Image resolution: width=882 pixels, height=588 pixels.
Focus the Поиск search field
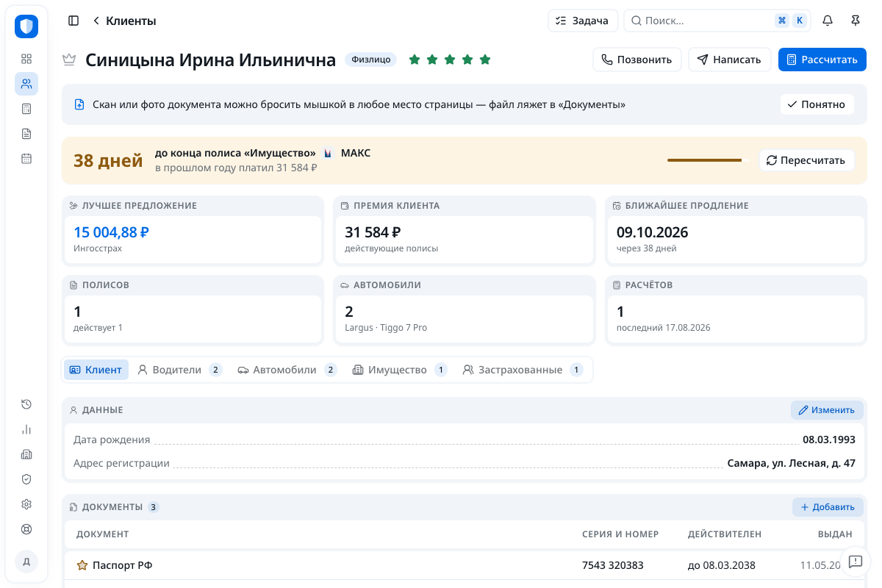(x=717, y=21)
